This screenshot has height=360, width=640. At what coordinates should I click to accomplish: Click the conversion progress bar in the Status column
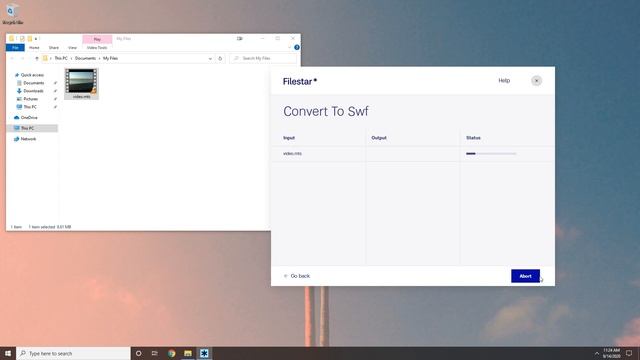point(491,153)
